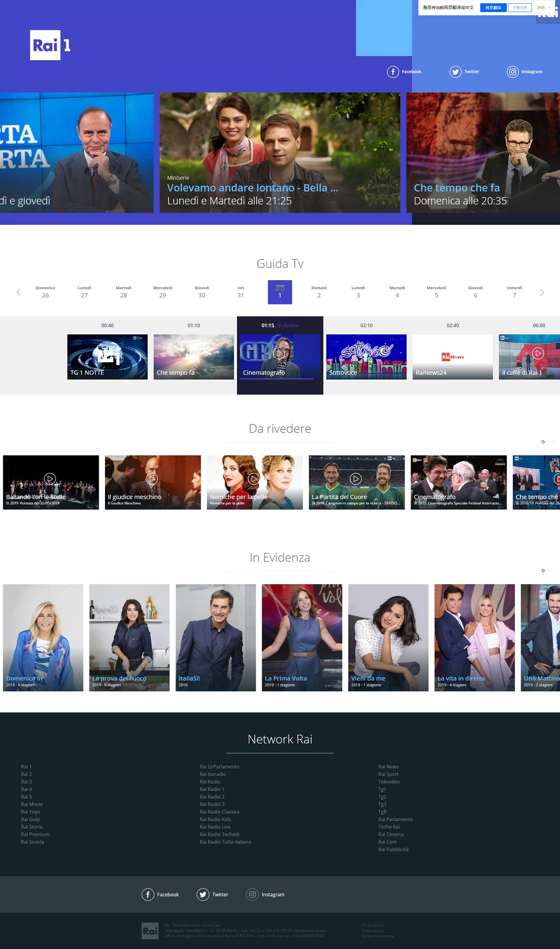Click first In Evidenza pagination dot

point(543,571)
